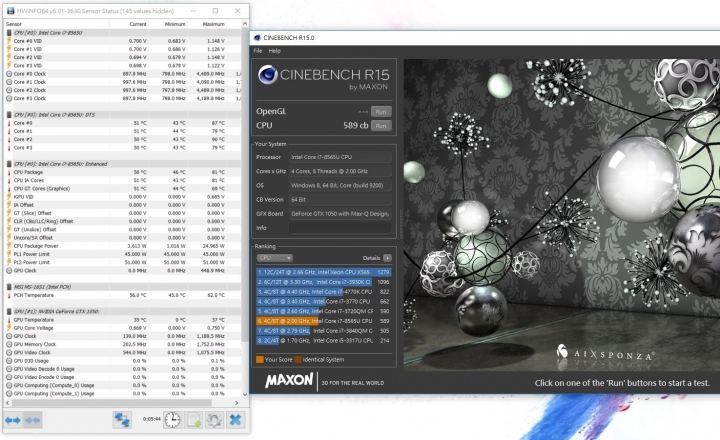Collapse the CPU [#0] Enhanced sensor group
720x440 pixels.
9,164
